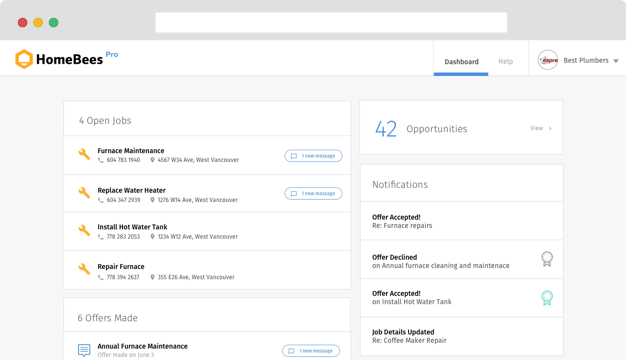Click the chevron next to View in Opportunities

click(550, 129)
